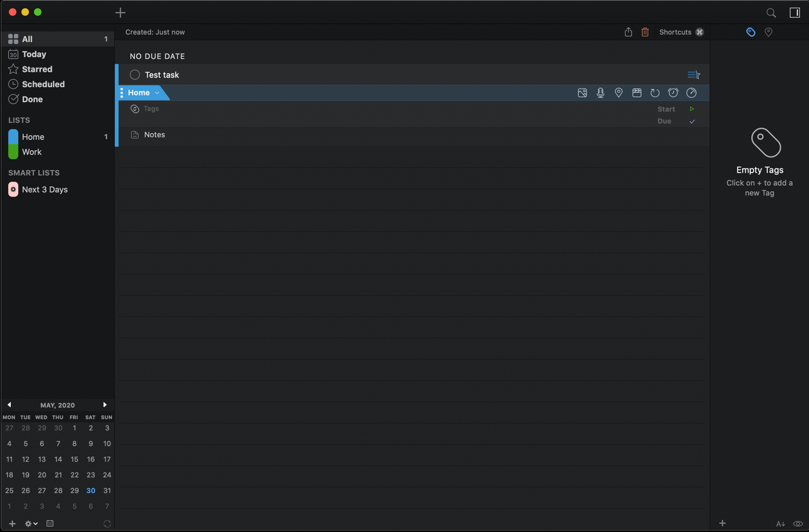Click the Tags field of task

[151, 108]
